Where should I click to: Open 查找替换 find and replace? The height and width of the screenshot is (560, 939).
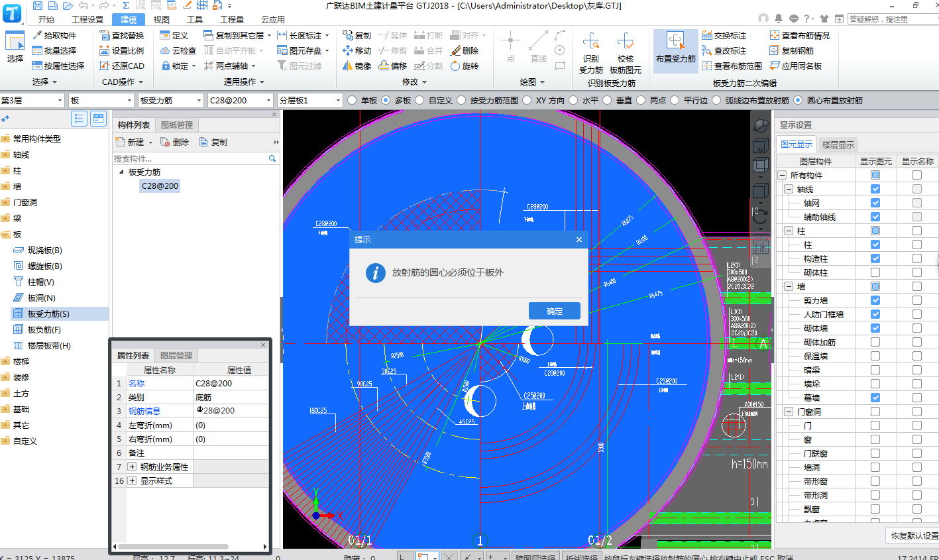pos(122,35)
